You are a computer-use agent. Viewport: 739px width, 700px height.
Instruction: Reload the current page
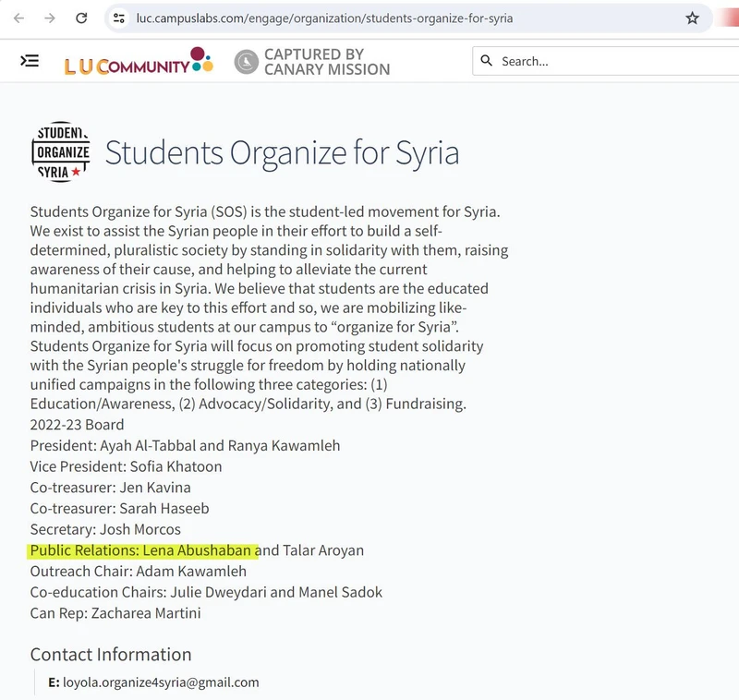(x=81, y=18)
